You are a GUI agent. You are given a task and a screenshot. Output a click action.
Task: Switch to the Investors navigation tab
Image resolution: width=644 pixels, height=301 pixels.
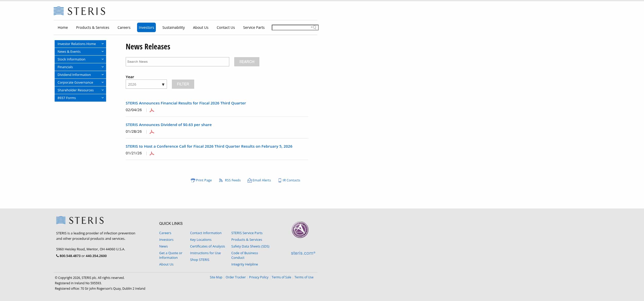point(146,27)
